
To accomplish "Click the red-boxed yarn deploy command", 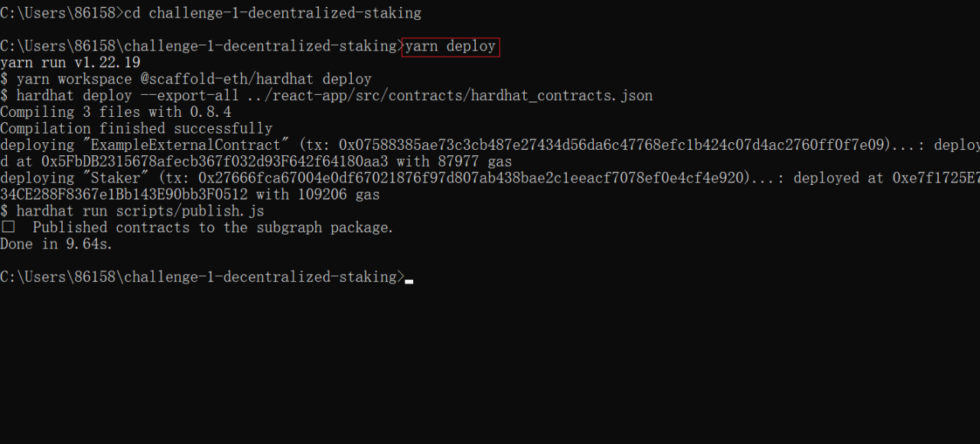I will point(451,47).
